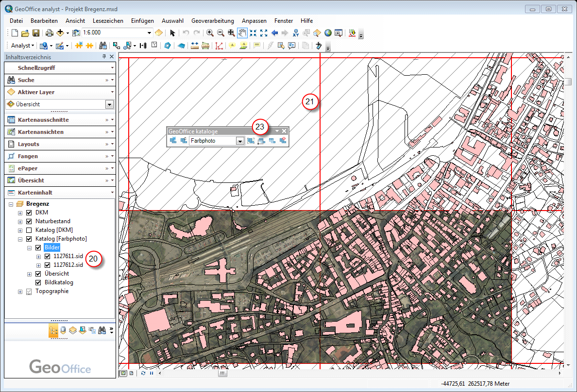Viewport: 577px width, 392px height.
Task: Click the blue back extent arrow
Action: [x=275, y=33]
